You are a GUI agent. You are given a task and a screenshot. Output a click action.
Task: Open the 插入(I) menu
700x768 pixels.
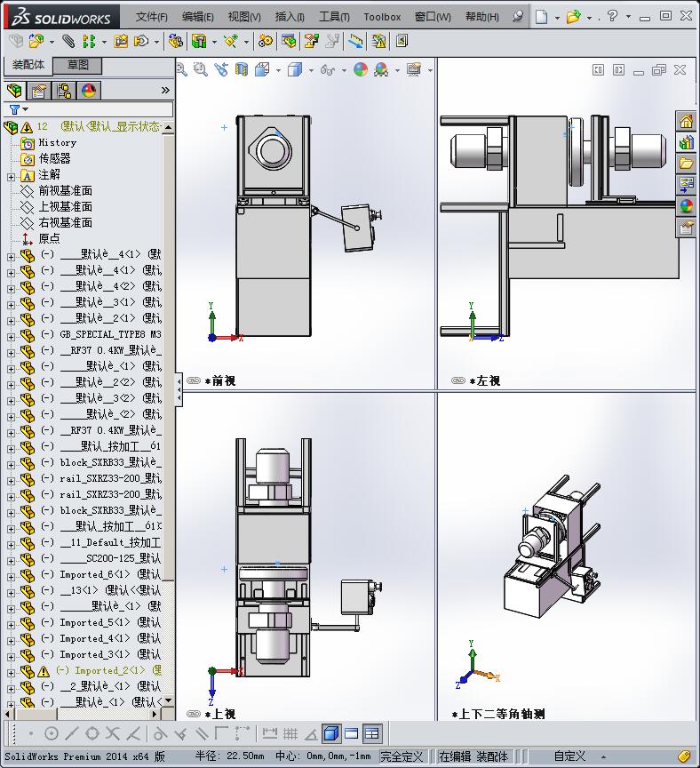tap(290, 17)
